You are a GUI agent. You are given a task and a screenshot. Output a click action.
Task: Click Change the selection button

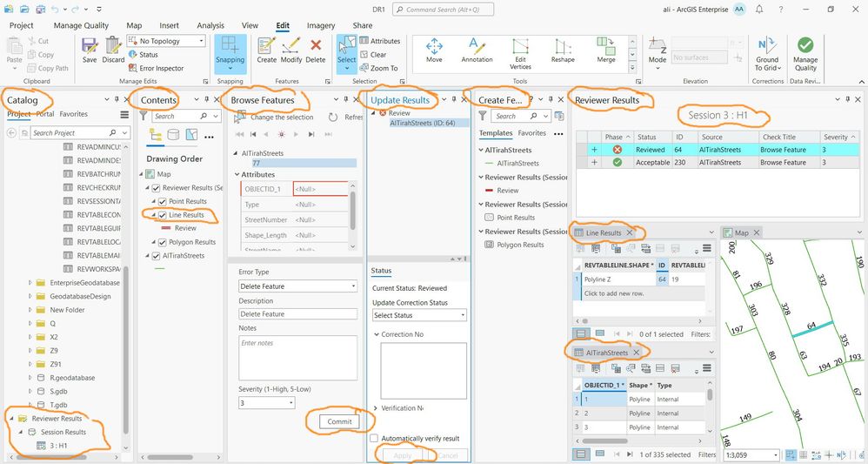click(275, 117)
